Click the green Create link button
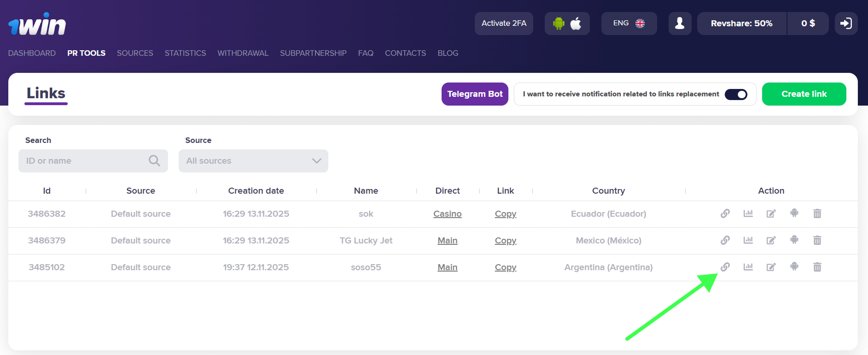Viewport: 868px width, 355px height. pos(804,94)
